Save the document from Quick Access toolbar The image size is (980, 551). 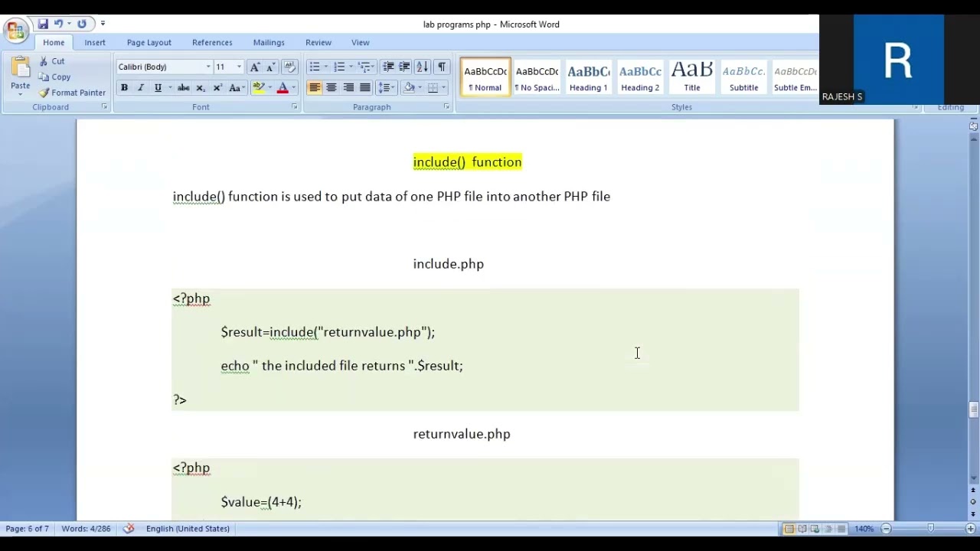tap(43, 24)
